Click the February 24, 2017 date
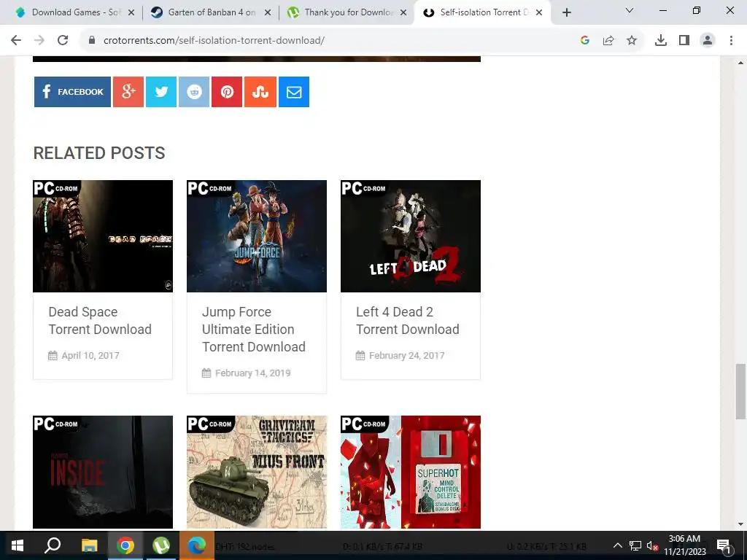The width and height of the screenshot is (747, 560). (x=406, y=355)
